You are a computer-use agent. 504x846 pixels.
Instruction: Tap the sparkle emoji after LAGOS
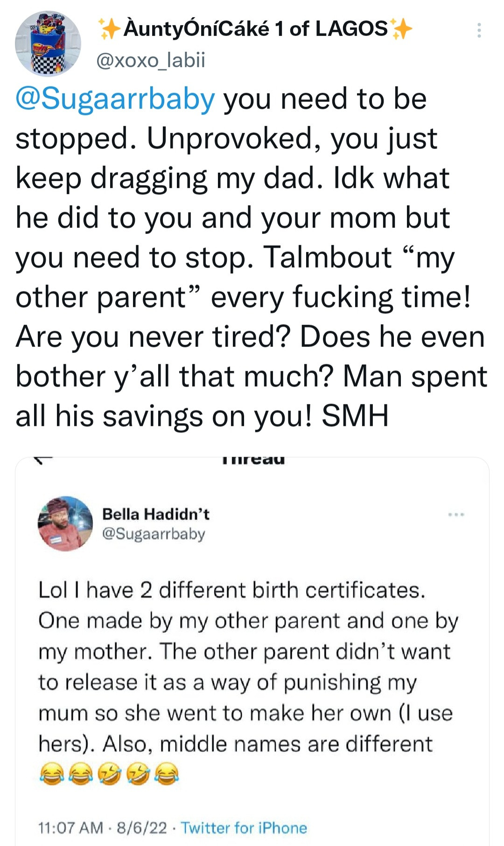401,29
